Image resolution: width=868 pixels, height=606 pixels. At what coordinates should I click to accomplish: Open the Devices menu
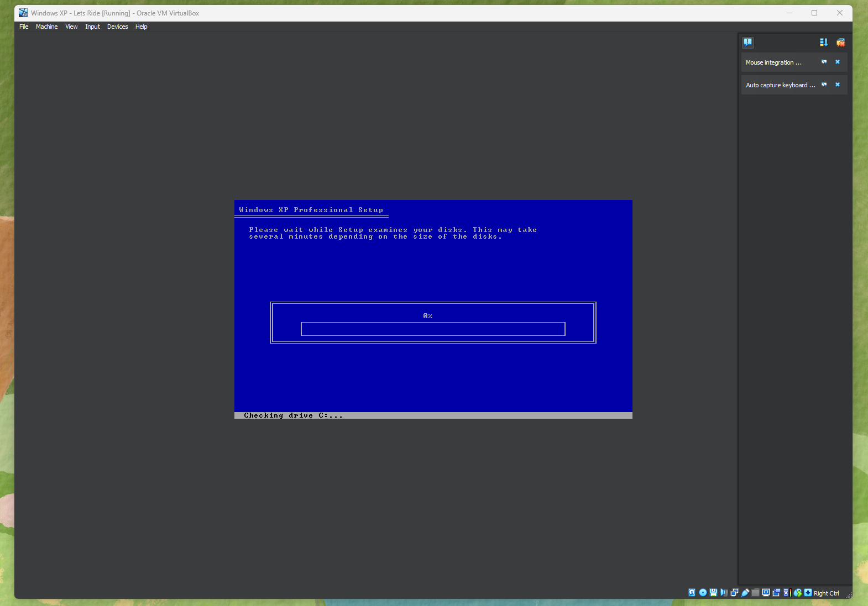tap(117, 27)
